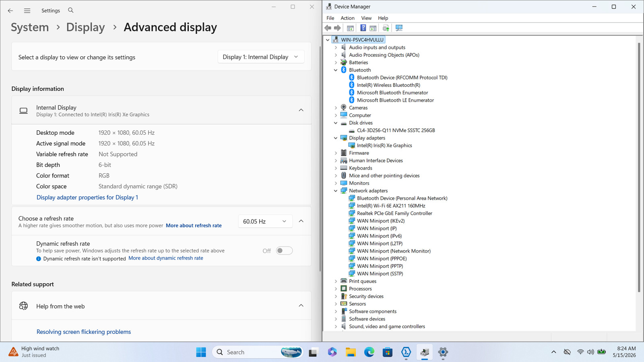Open the Settings hamburger navigation menu
This screenshot has height=362, width=644.
coord(27,10)
